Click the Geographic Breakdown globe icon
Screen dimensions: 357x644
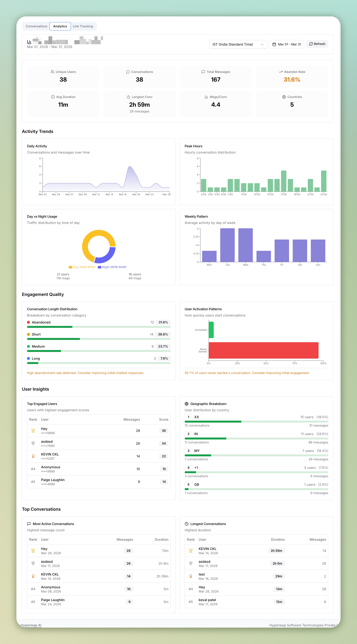click(186, 404)
